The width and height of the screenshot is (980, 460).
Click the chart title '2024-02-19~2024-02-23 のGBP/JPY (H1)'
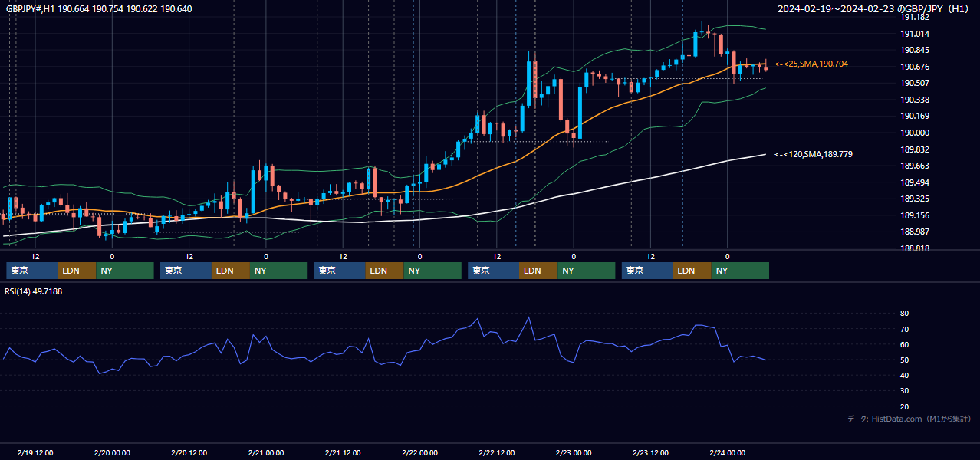[874, 9]
